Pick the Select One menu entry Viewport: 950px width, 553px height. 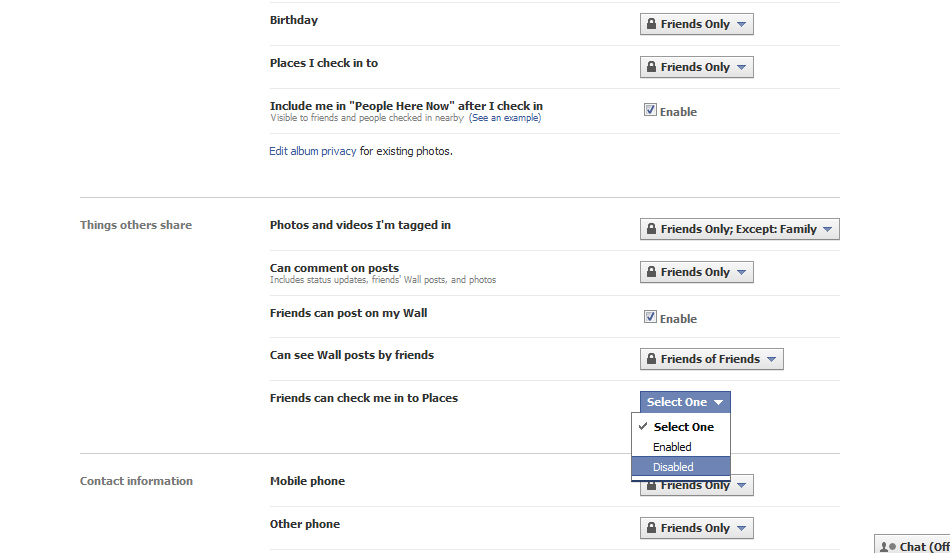pos(681,426)
